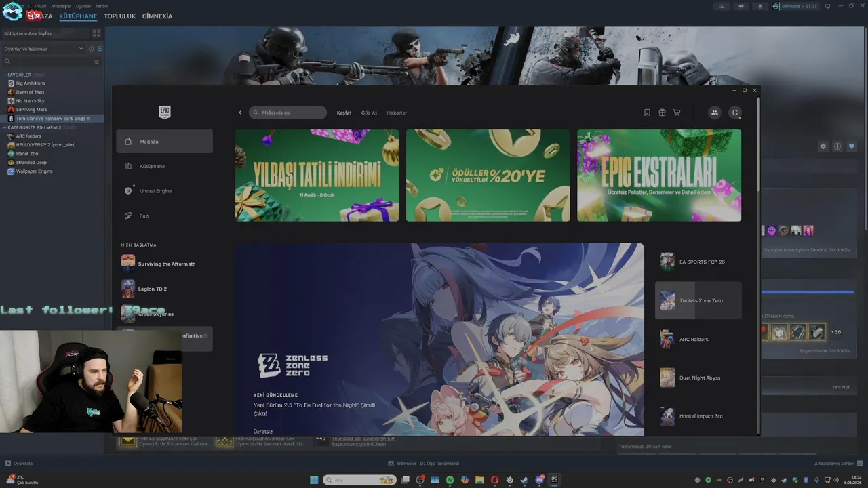Select Tom Clancy's Rainbow Six Siege X

click(x=52, y=119)
